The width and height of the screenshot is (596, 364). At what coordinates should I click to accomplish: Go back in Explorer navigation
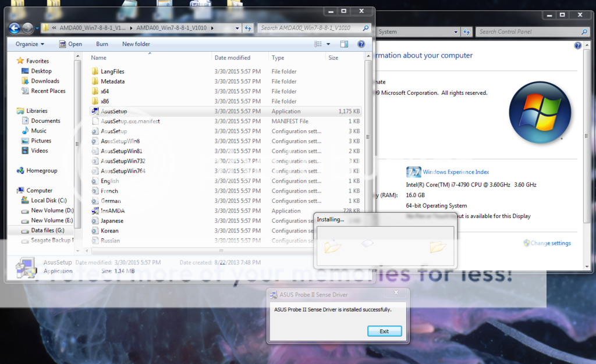point(15,28)
